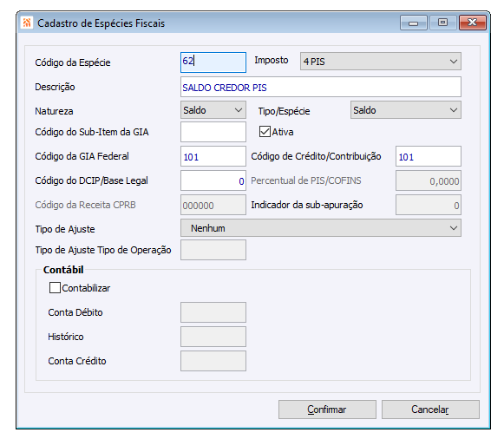
Task: Click the application icon in title bar
Action: (27, 23)
